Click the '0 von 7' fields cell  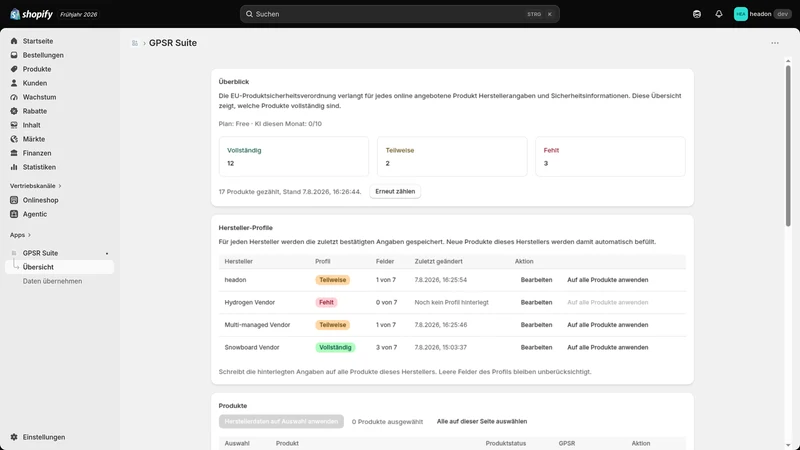(387, 302)
